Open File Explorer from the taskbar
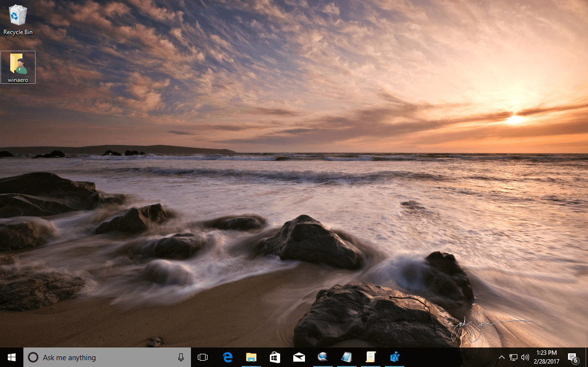 (x=251, y=357)
